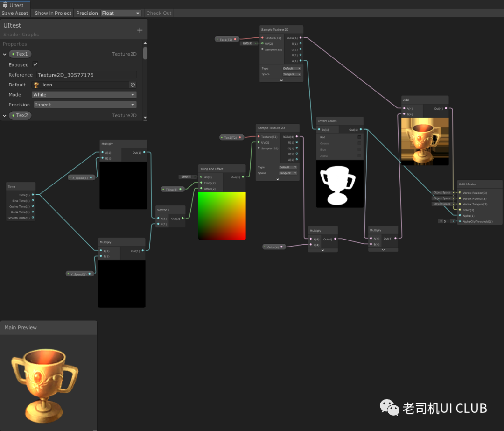
Task: Click Show In Project in toolbar
Action: [x=53, y=13]
